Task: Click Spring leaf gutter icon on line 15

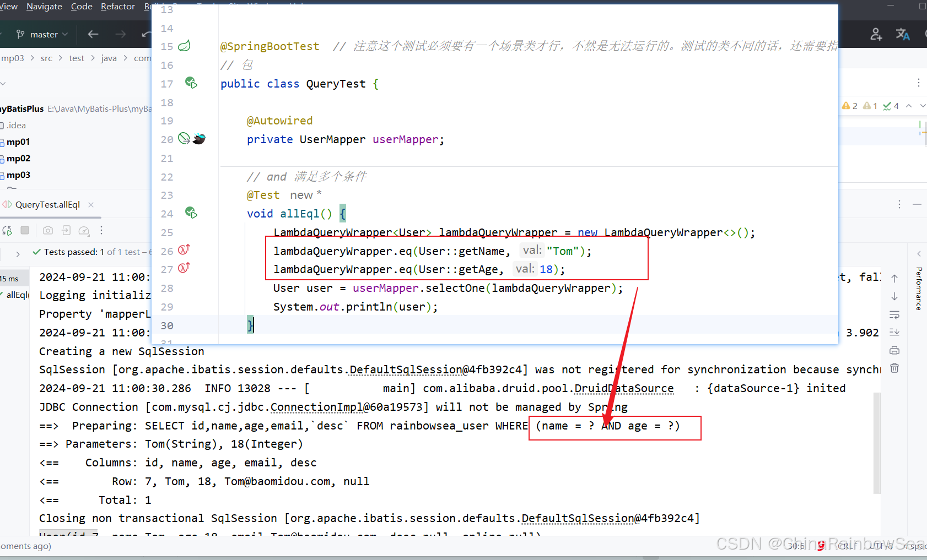Action: pyautogui.click(x=184, y=46)
